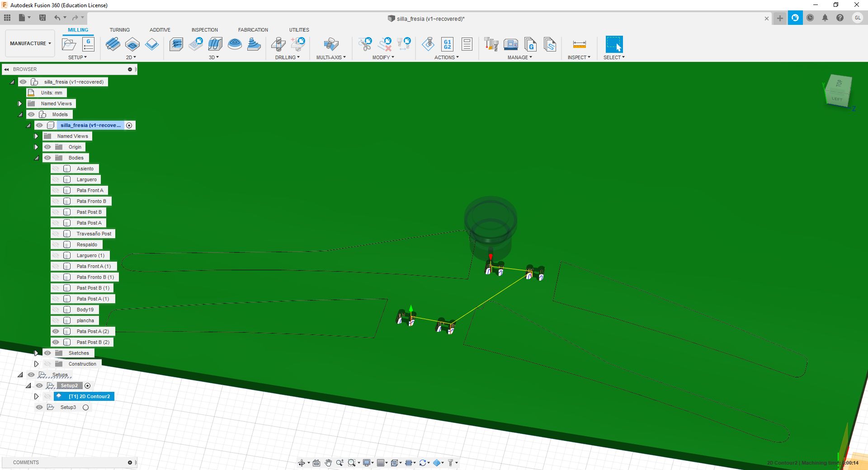Click the Undo arrow icon
The width and height of the screenshot is (868, 470).
click(x=57, y=18)
